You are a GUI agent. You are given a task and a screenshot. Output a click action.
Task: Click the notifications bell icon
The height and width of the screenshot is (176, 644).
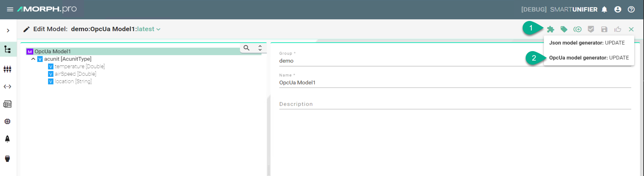click(x=604, y=9)
